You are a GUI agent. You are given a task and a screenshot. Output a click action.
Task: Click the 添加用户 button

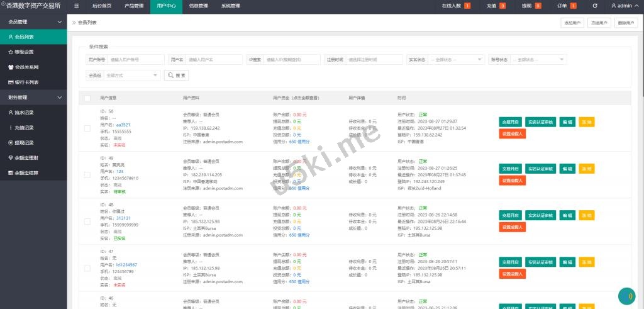(572, 23)
